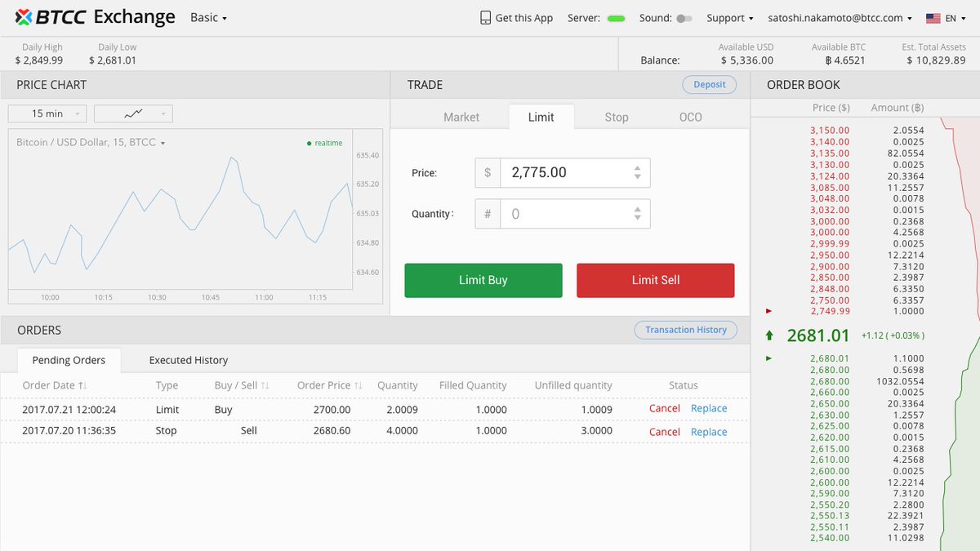980x551 pixels.
Task: Replace the 2017.07.21 Limit Buy order
Action: (x=709, y=408)
